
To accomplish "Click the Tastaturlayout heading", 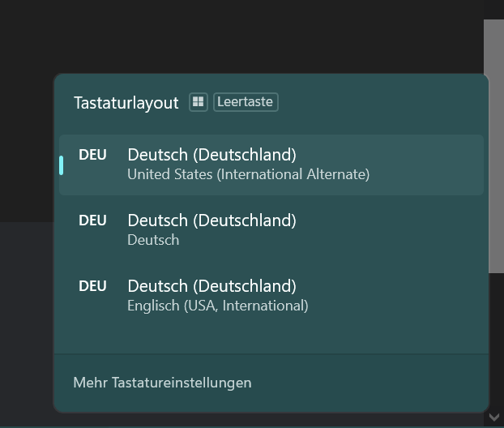I will point(126,103).
